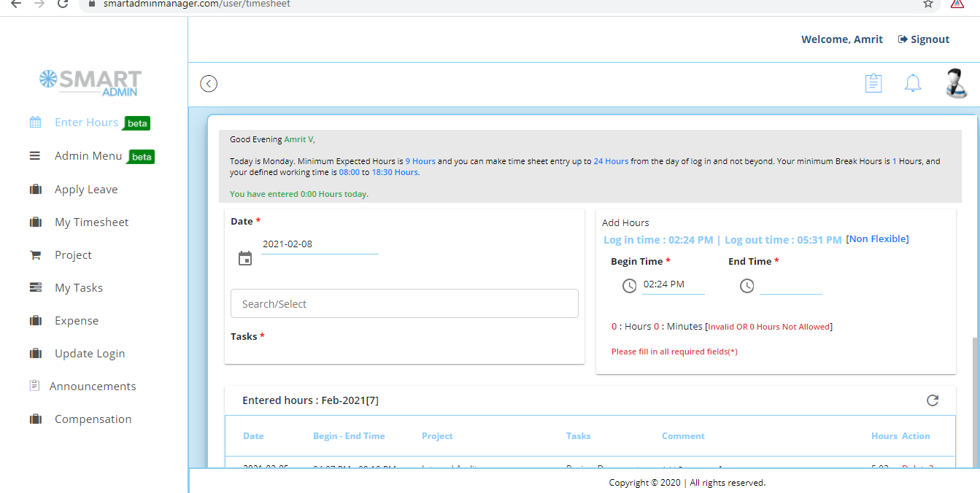Click the user profile avatar icon
Image resolution: width=980 pixels, height=493 pixels.
[x=956, y=83]
